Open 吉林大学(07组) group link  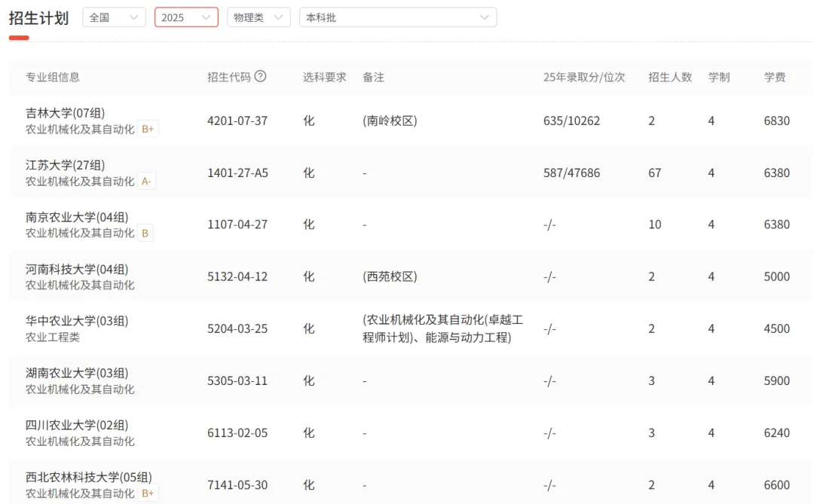[x=66, y=113]
